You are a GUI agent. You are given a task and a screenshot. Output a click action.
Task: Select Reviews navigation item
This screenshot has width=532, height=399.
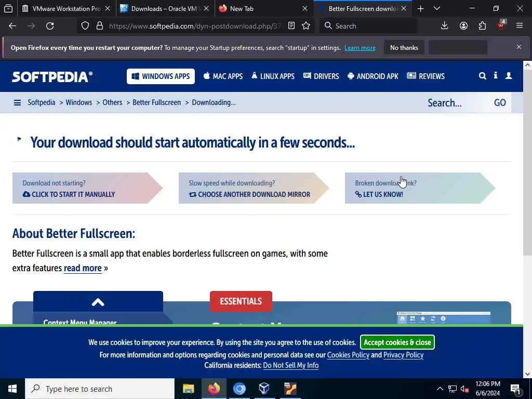426,76
